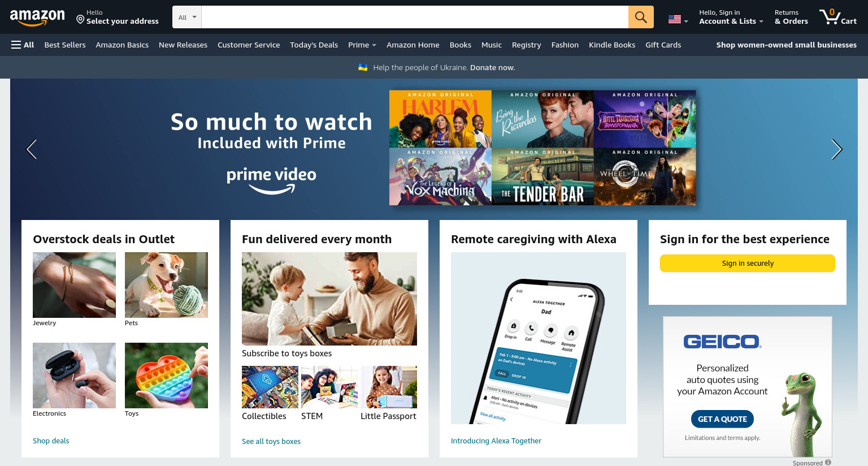The height and width of the screenshot is (466, 868).
Task: Click Returns & Orders link
Action: pos(791,17)
